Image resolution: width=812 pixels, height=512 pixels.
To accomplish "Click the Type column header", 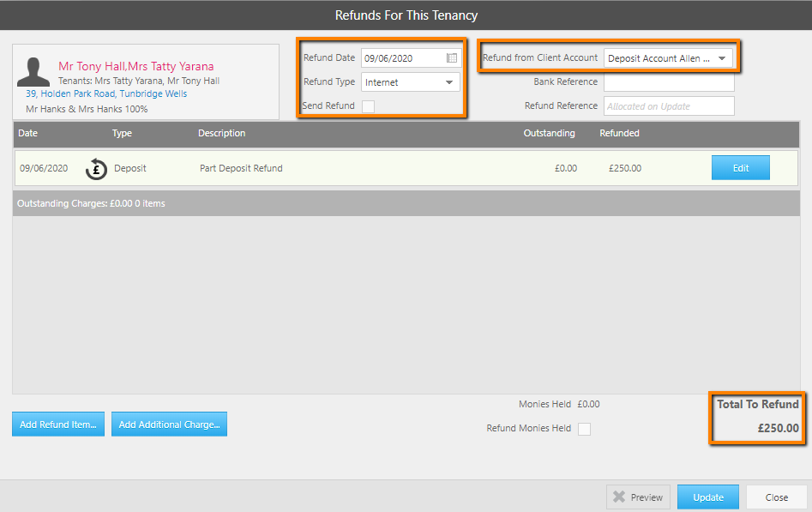I will click(123, 133).
